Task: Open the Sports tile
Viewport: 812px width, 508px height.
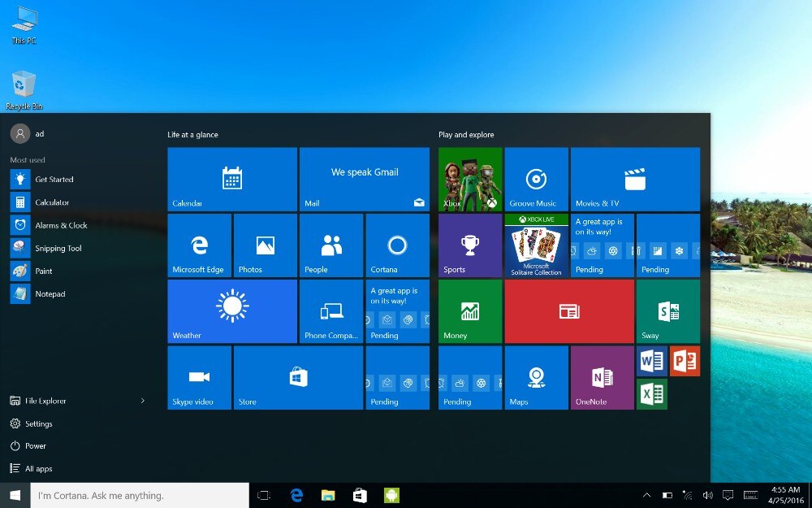Action: (470, 245)
